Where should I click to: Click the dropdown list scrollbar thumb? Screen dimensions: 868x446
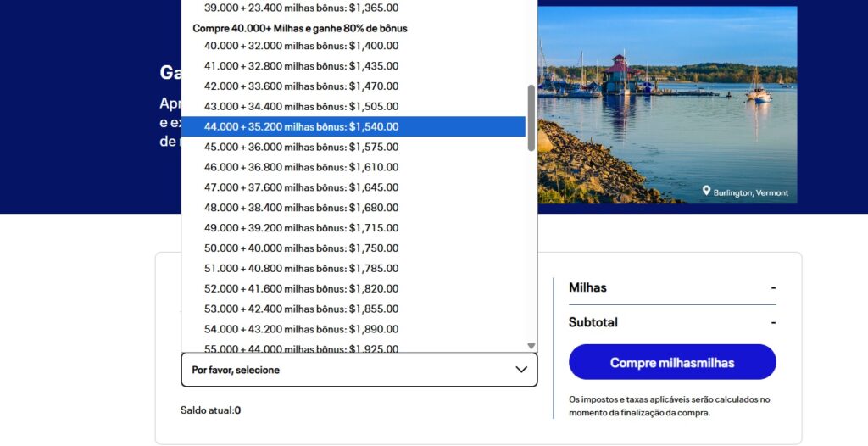click(x=531, y=117)
